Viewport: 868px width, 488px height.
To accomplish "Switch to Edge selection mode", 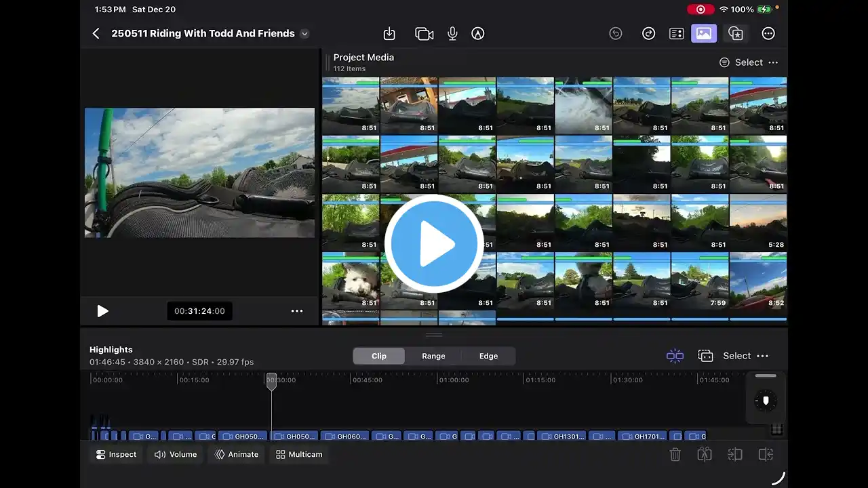I will pyautogui.click(x=488, y=356).
